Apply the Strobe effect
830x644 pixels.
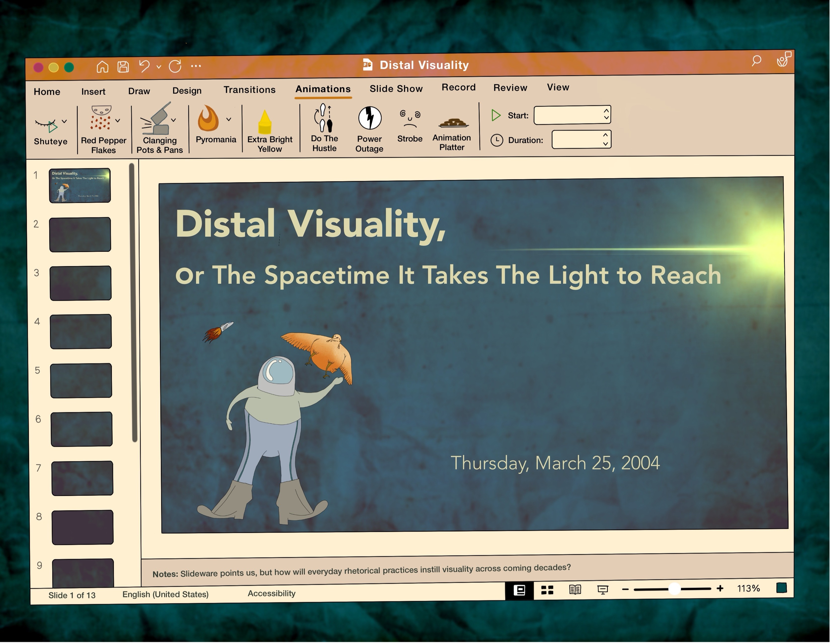point(410,126)
